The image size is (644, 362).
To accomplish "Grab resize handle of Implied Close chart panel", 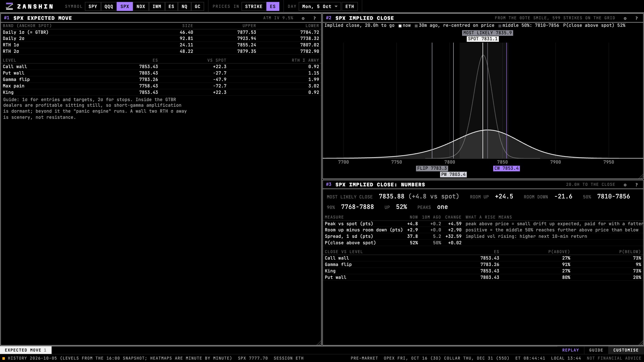I will (x=641, y=176).
